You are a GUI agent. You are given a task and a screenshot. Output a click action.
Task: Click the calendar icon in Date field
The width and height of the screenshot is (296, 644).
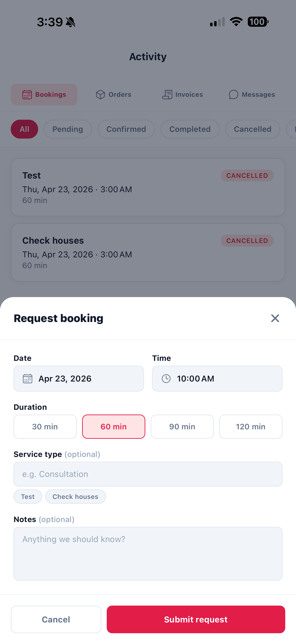tap(27, 379)
